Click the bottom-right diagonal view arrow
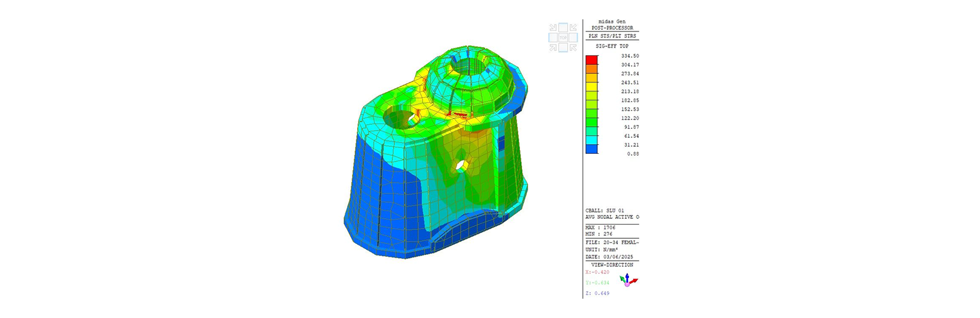The image size is (980, 318). coord(573,48)
